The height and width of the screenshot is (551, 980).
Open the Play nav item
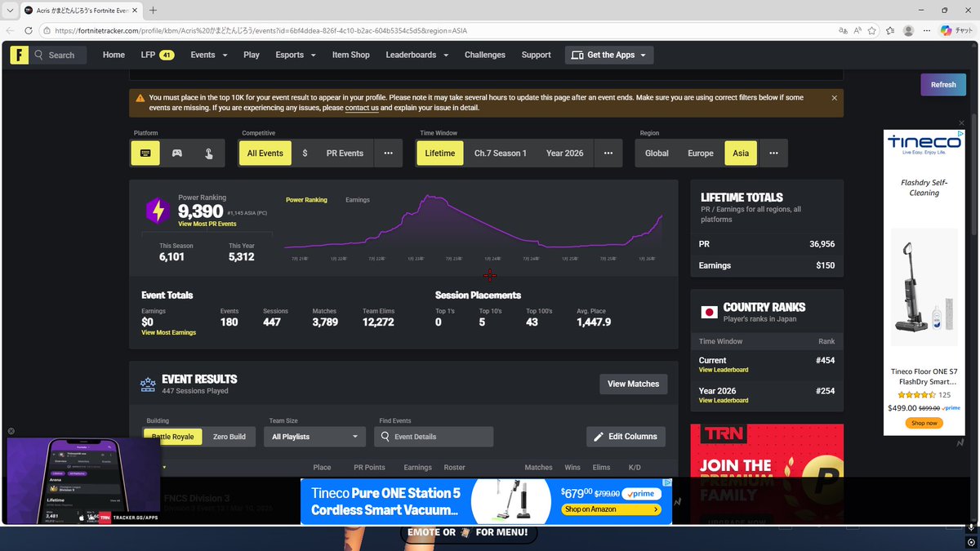coord(252,55)
